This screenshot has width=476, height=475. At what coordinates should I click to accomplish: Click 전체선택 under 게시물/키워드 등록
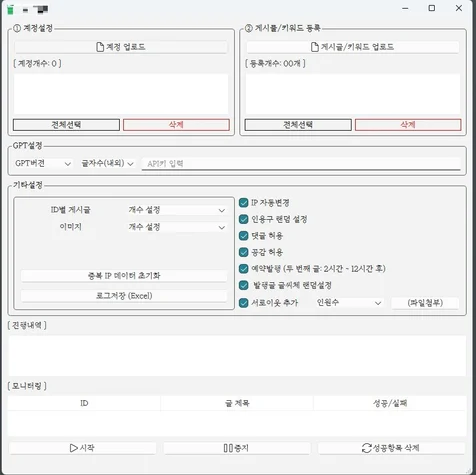click(298, 125)
